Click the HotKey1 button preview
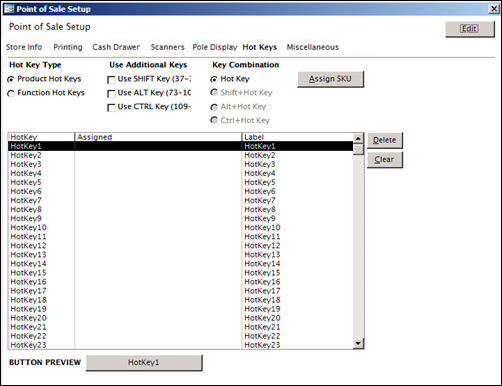Image resolution: width=502 pixels, height=386 pixels. click(144, 363)
